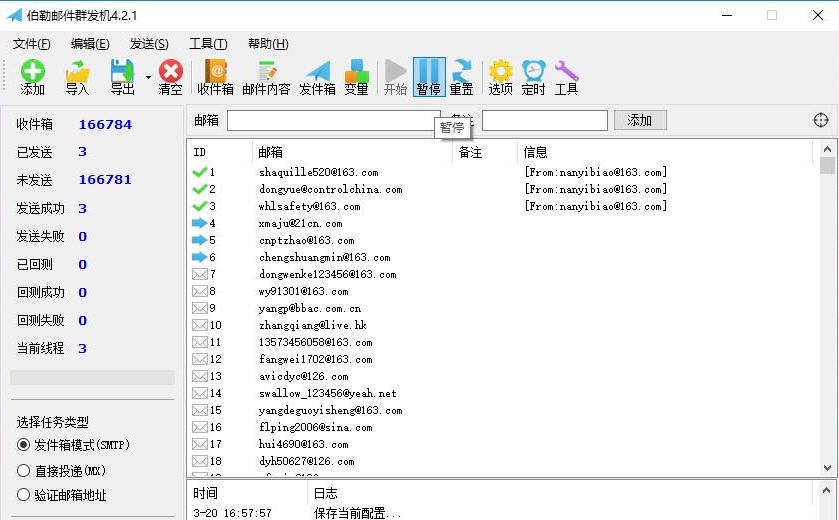The width and height of the screenshot is (839, 520).
Task: Open the 定时 (Timer) alarm clock icon
Action: click(533, 78)
